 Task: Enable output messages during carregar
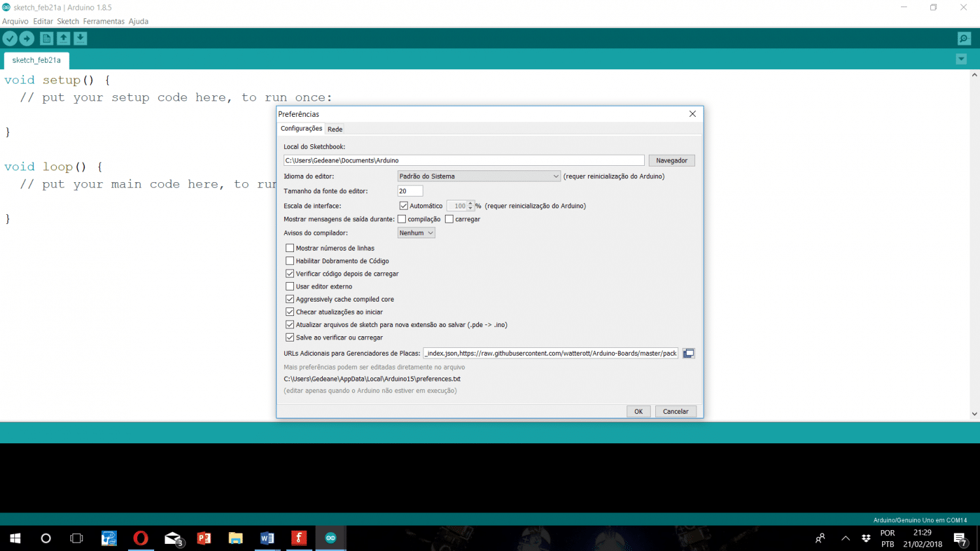click(449, 219)
